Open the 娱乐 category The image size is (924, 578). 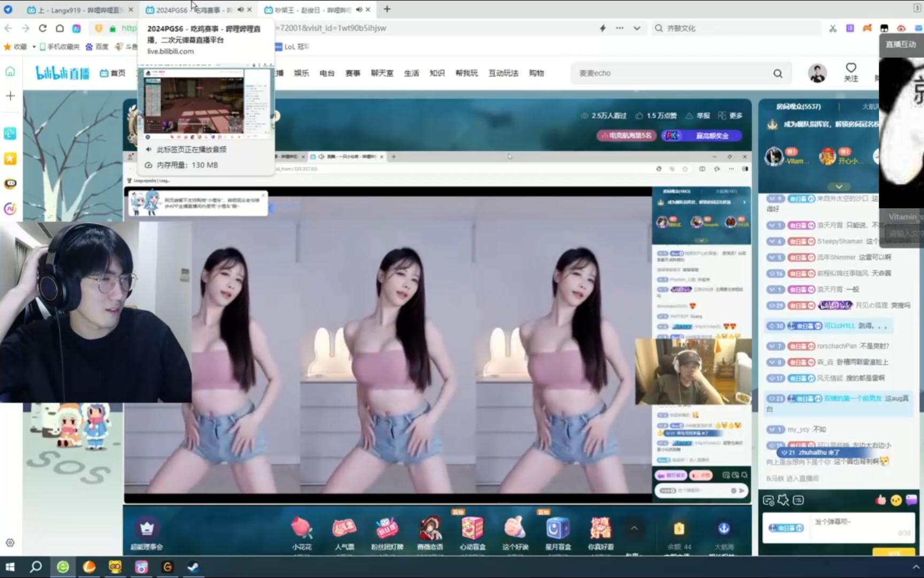[301, 73]
